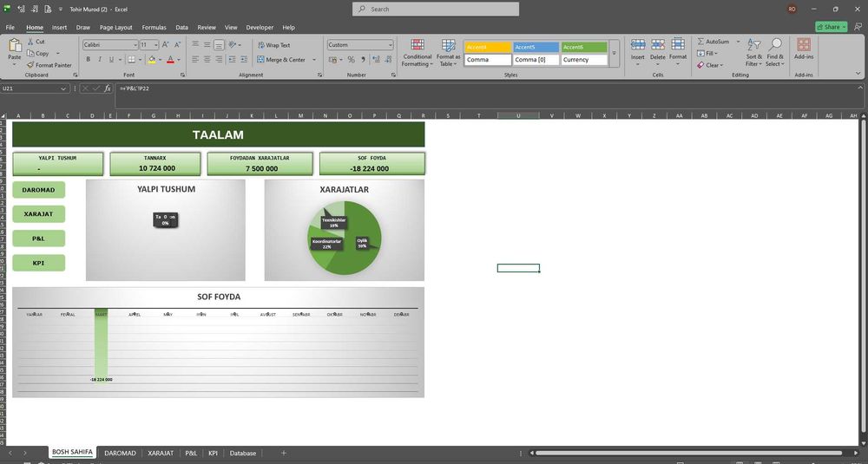Switch to the Developer ribbon tab
This screenshot has height=464, width=868.
coord(260,27)
